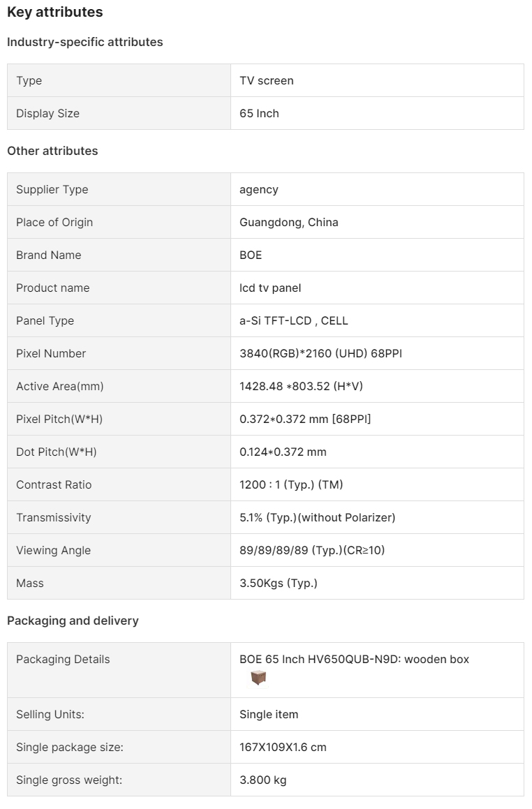Click the wooden box packaging thumbnail
The image size is (532, 809).
pyautogui.click(x=258, y=678)
